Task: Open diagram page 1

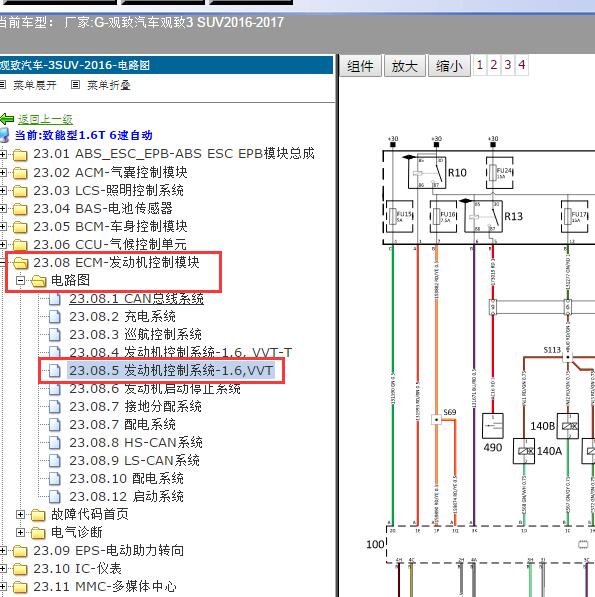Action: pyautogui.click(x=480, y=65)
